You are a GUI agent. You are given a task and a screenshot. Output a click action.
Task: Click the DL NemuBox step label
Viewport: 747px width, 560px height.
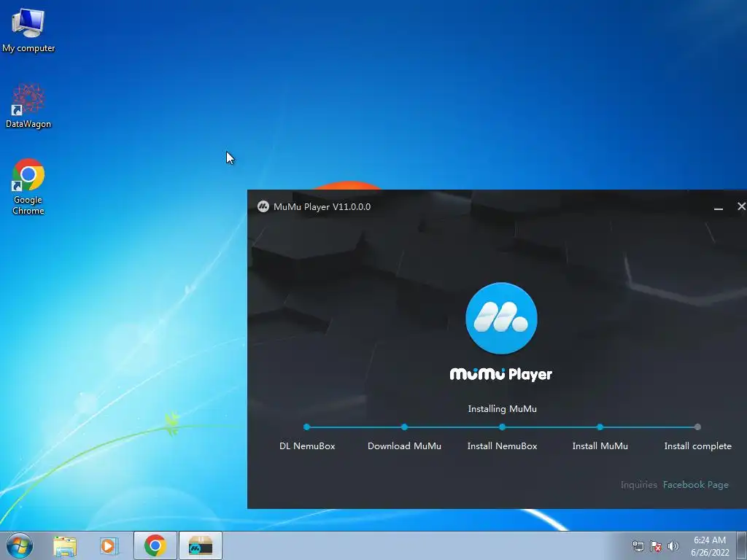[307, 446]
